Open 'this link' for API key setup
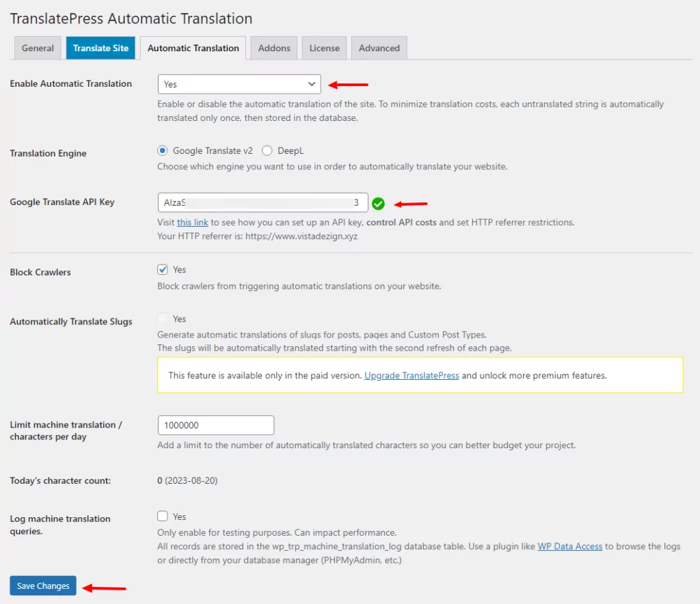This screenshot has width=700, height=604. point(192,222)
